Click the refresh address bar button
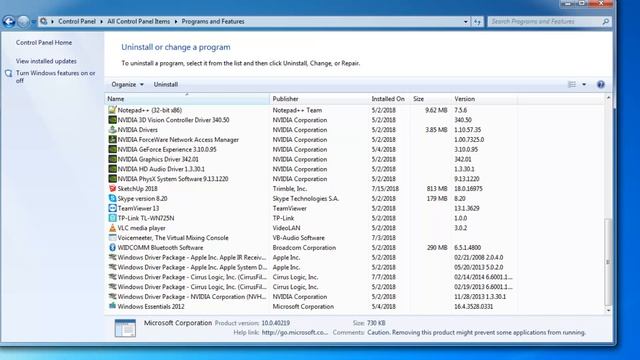 tap(477, 22)
